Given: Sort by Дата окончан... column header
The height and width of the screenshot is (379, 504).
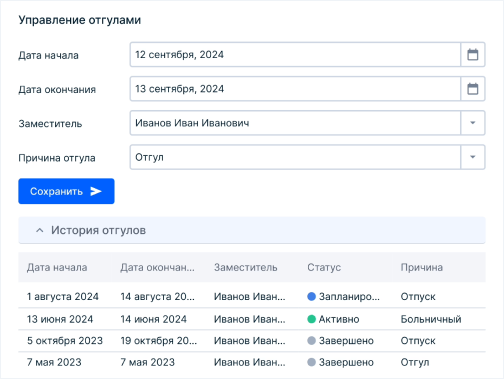Looking at the screenshot, I should [x=157, y=267].
